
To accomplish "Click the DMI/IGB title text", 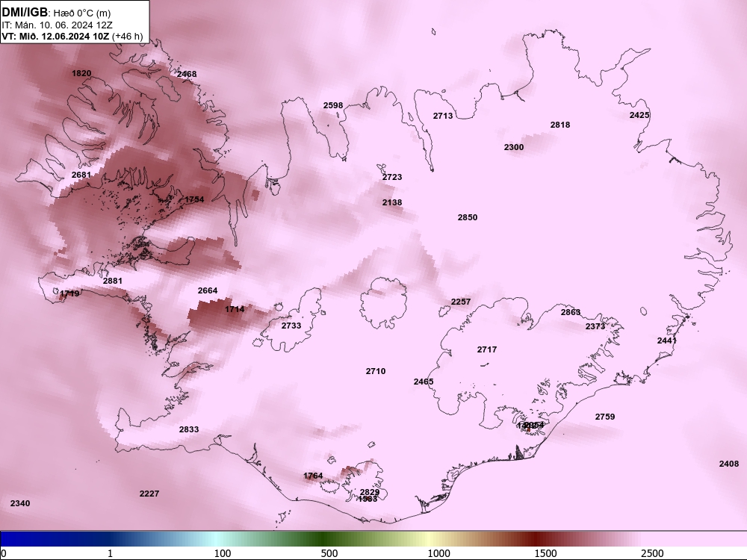I will pyautogui.click(x=25, y=13).
